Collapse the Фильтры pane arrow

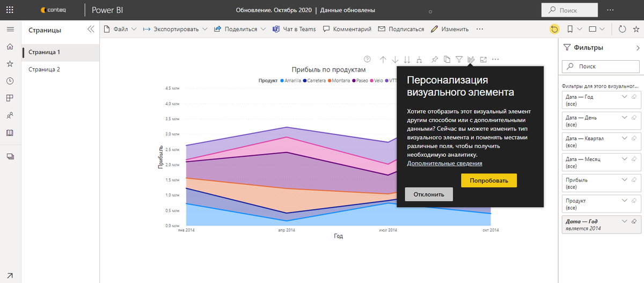click(637, 48)
